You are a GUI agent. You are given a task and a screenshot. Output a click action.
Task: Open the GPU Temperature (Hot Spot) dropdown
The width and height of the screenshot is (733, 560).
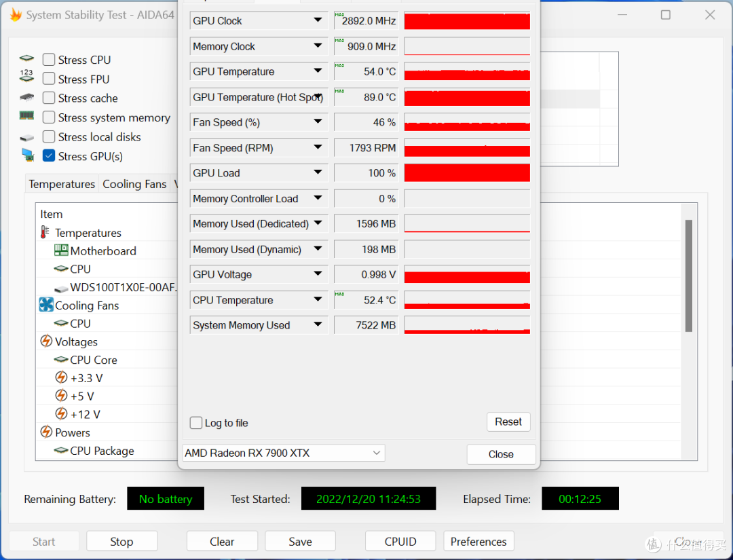pos(259,97)
